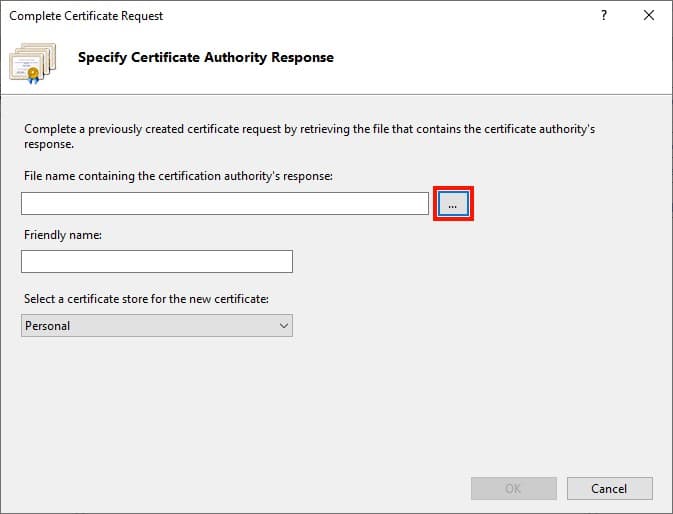Select the Personal value in store list

point(47,326)
